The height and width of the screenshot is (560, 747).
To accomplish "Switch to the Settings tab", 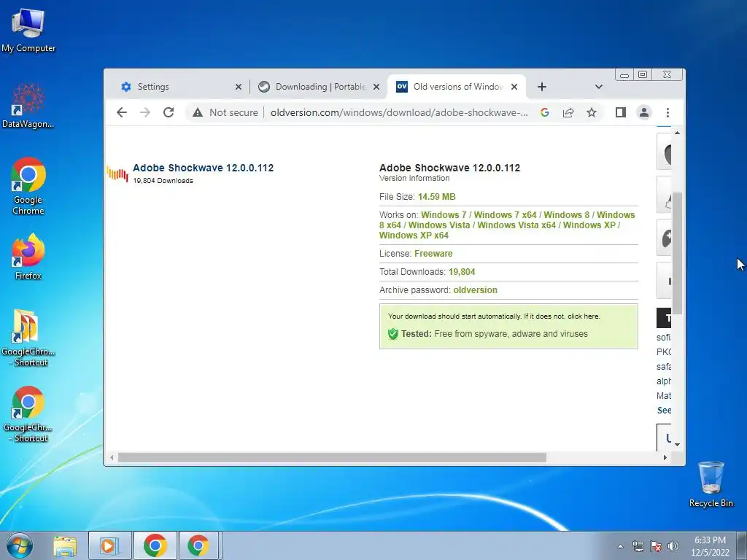I will pos(177,87).
